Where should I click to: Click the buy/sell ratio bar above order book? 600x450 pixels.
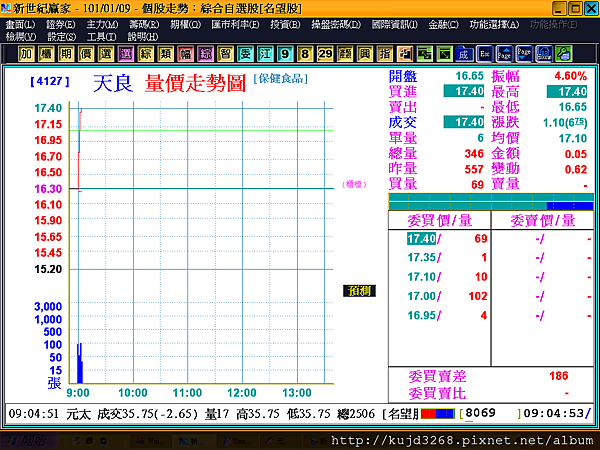point(491,202)
